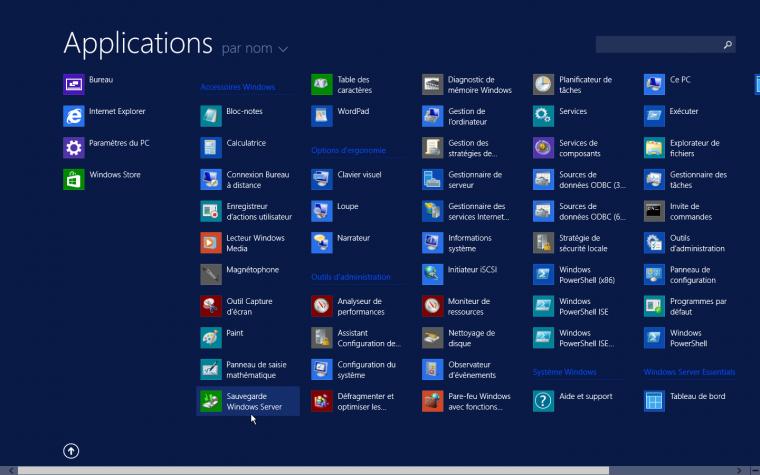This screenshot has width=760, height=475.
Task: Open Panneau de saisie mathématique
Action: click(x=211, y=369)
